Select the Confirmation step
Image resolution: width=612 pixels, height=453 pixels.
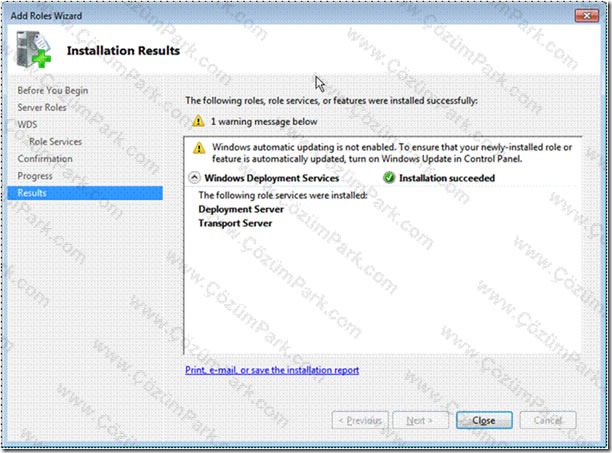pos(45,159)
